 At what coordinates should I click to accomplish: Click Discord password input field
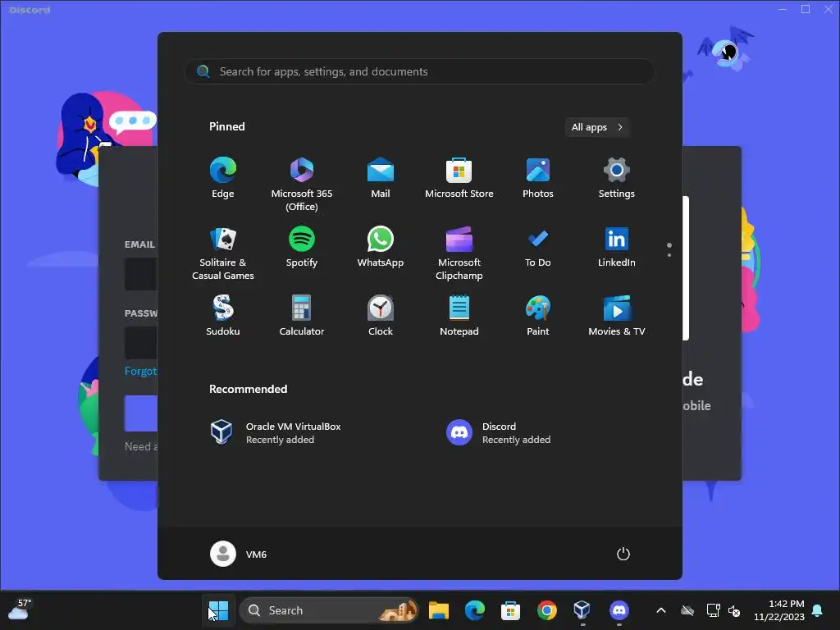click(141, 342)
